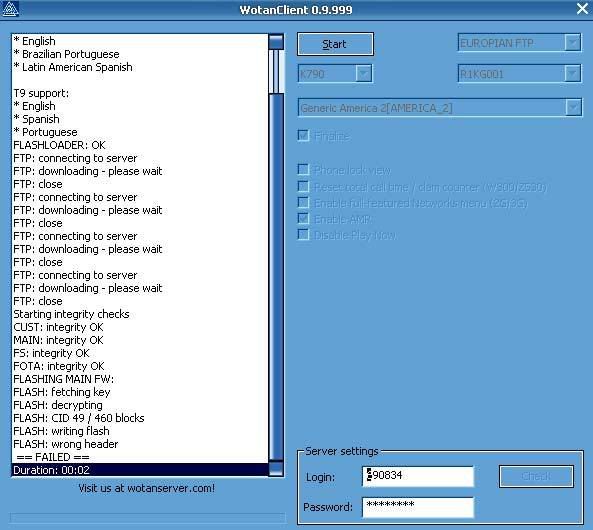Viewport: 593px width, 530px height.
Task: Follow the wotanserver.com visit link
Action: [146, 488]
